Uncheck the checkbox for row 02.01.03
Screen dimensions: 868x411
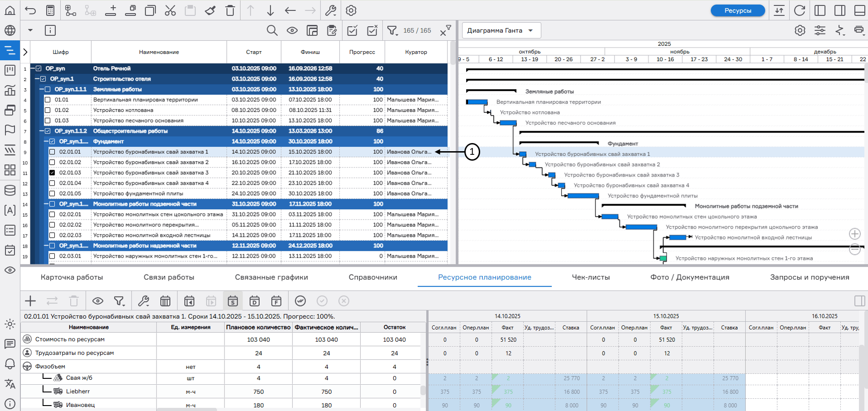tap(52, 173)
